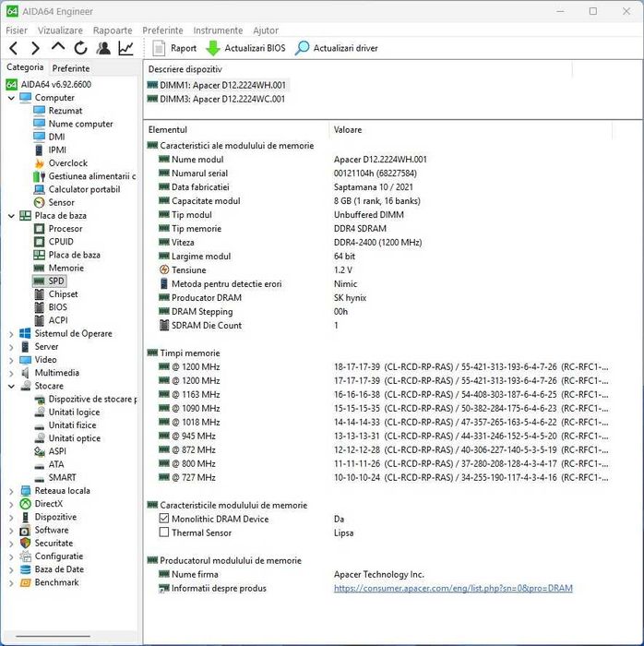Select the Procesor item
The height and width of the screenshot is (646, 644).
[x=58, y=229]
